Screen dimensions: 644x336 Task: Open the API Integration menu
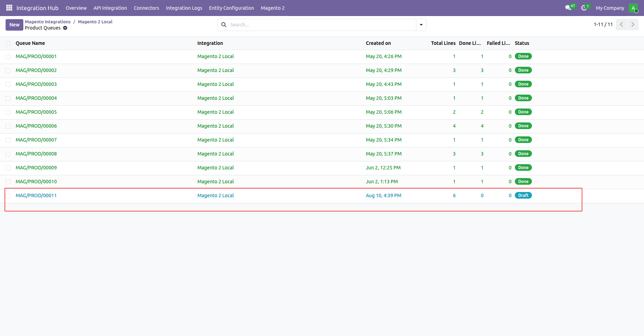(110, 8)
